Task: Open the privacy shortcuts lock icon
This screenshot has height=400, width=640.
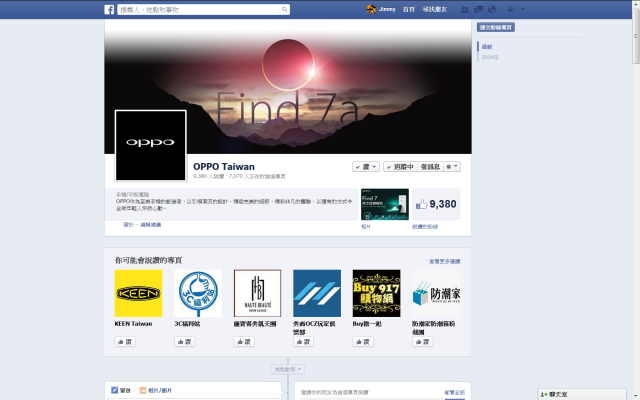Action: click(x=511, y=9)
